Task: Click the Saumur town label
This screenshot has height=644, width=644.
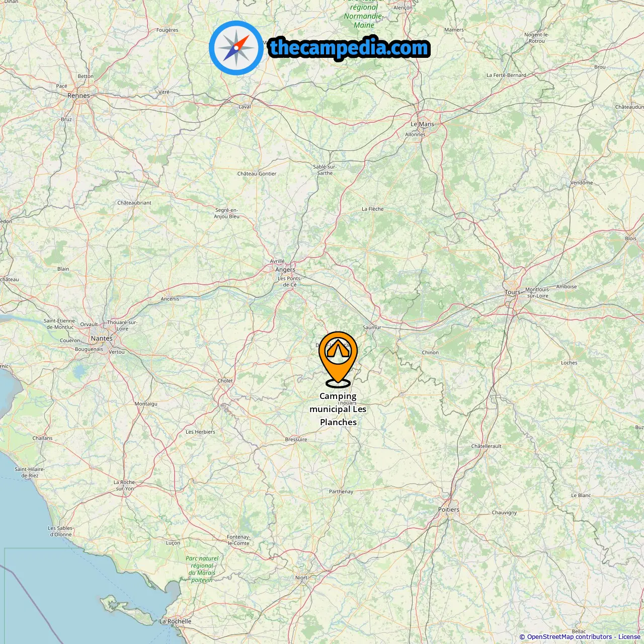Action: tap(372, 328)
